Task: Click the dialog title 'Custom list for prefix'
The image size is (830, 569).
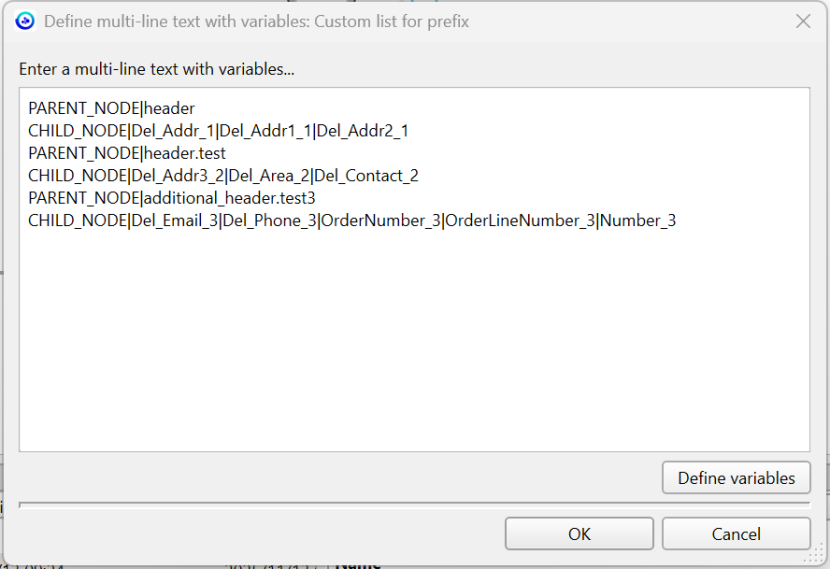Action: tap(391, 21)
